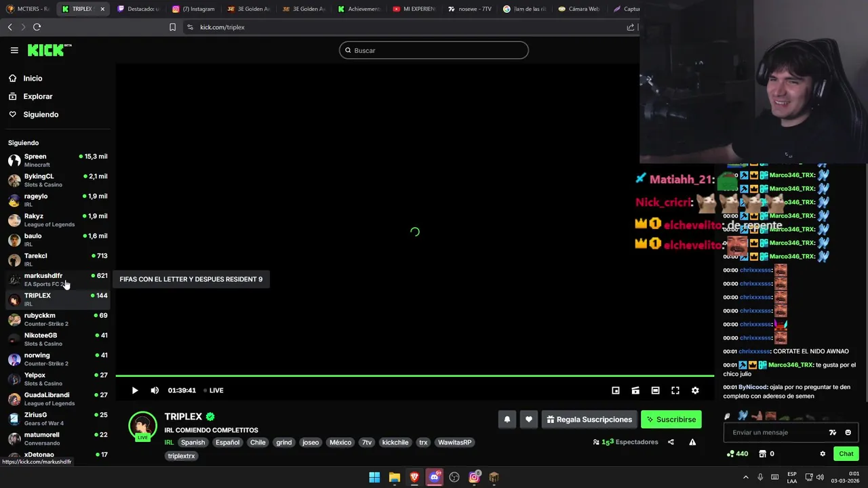The image size is (868, 488).
Task: Switch to MCTIERS browser tab
Action: click(x=28, y=9)
